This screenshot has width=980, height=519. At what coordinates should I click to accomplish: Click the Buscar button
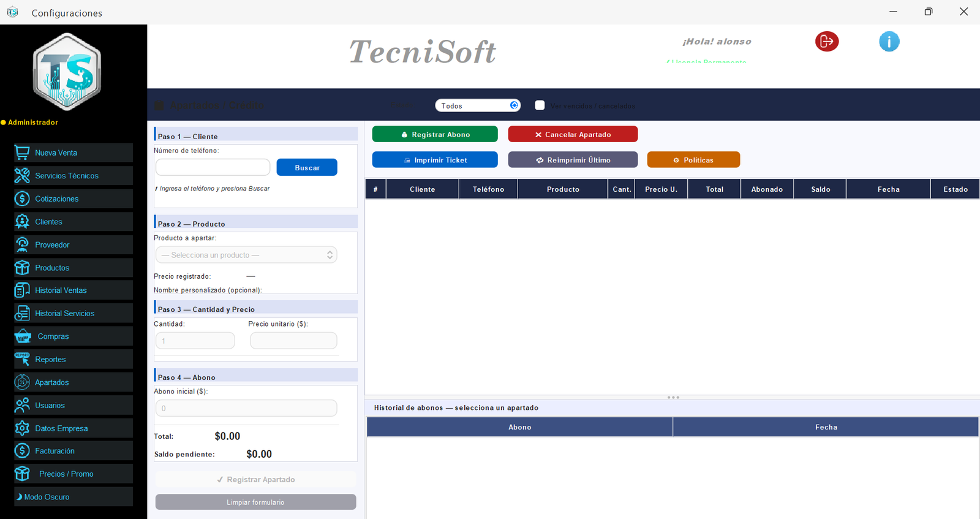tap(307, 167)
